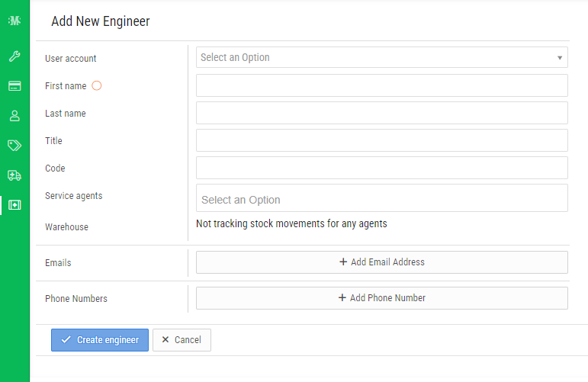Click the Create engineer button
The width and height of the screenshot is (588, 382).
(x=100, y=340)
